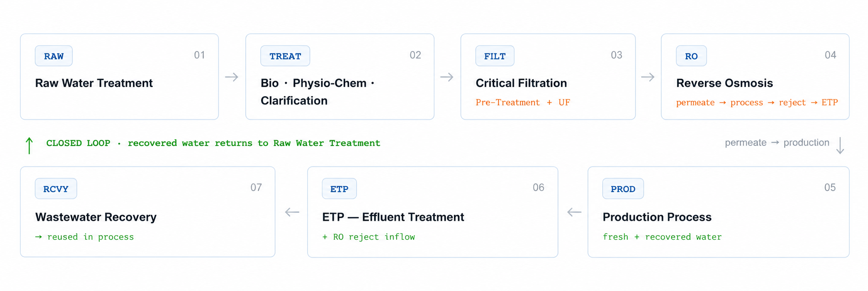The height and width of the screenshot is (291, 868).
Task: Click the permeate → production label
Action: (x=777, y=143)
